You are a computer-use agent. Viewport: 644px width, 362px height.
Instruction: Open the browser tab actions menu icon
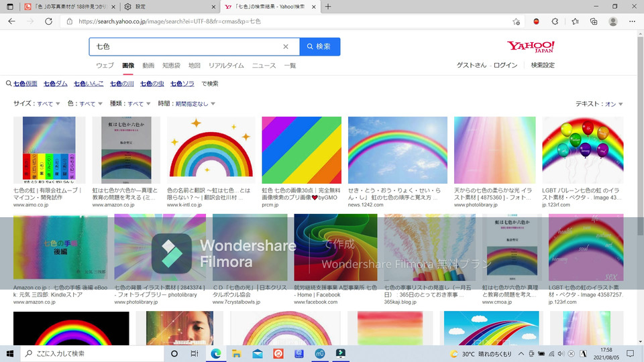point(10,7)
